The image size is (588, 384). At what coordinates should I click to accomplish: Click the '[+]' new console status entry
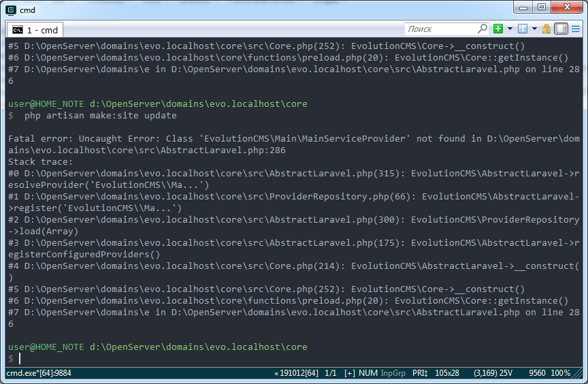coord(350,373)
